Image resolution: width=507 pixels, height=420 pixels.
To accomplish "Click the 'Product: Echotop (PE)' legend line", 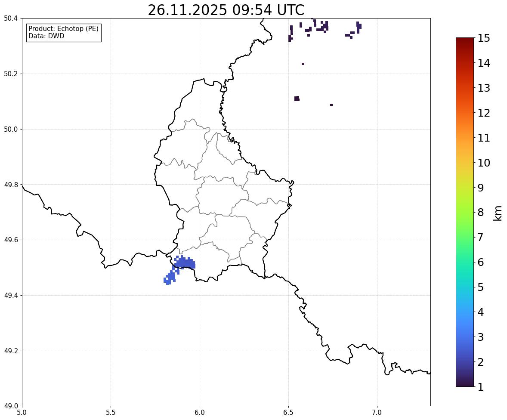I will [63, 29].
